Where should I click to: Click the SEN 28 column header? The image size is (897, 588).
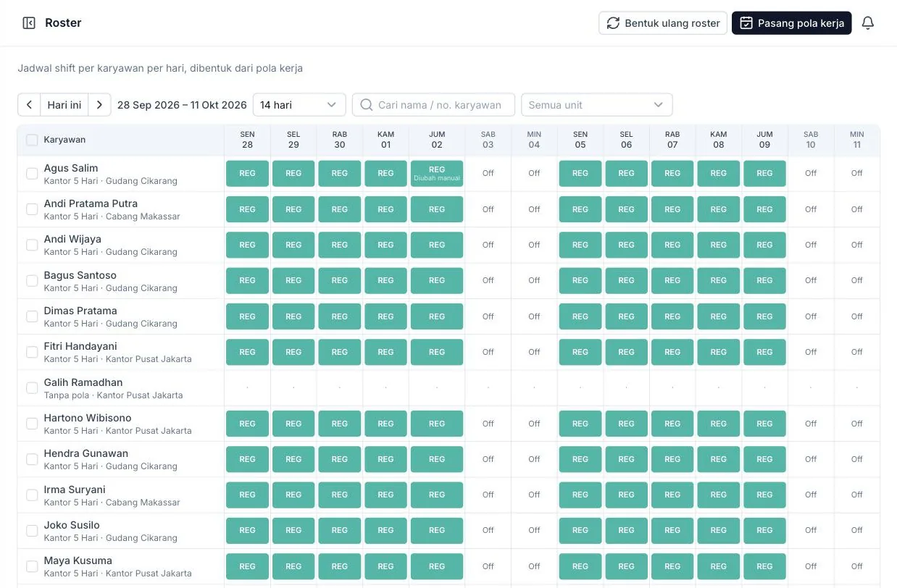tap(247, 140)
